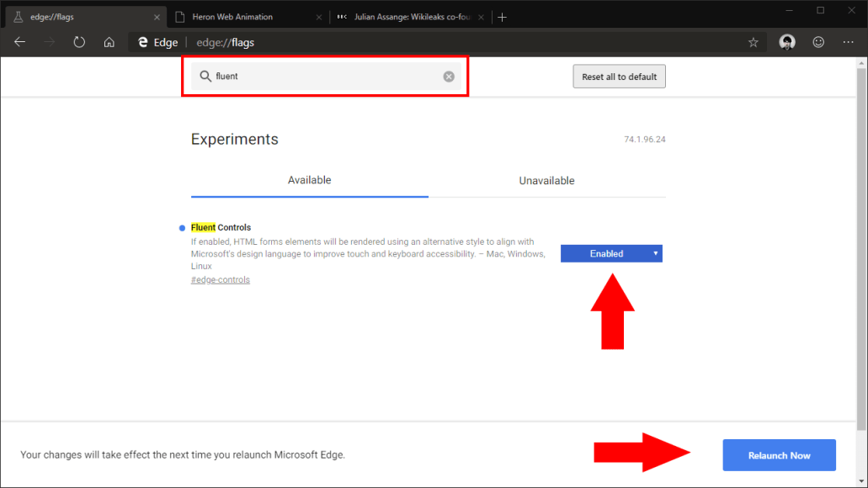Switch to the Unavailable tab
Image resolution: width=868 pixels, height=488 pixels.
546,181
